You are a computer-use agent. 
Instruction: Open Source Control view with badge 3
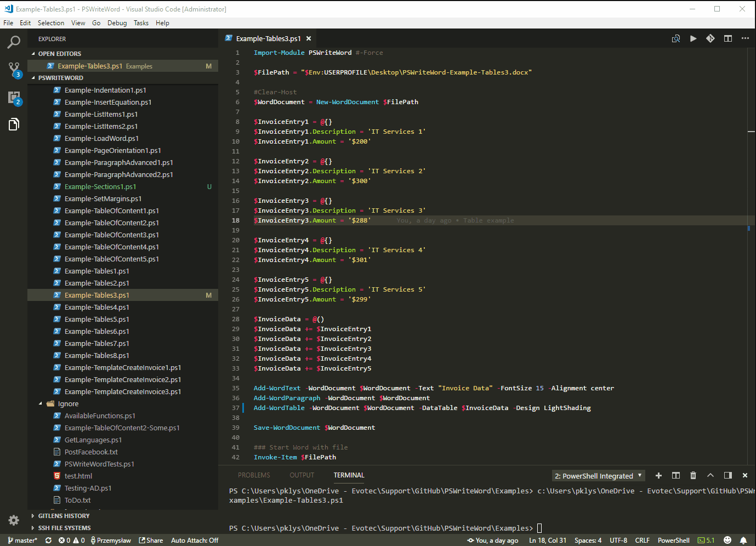point(14,70)
